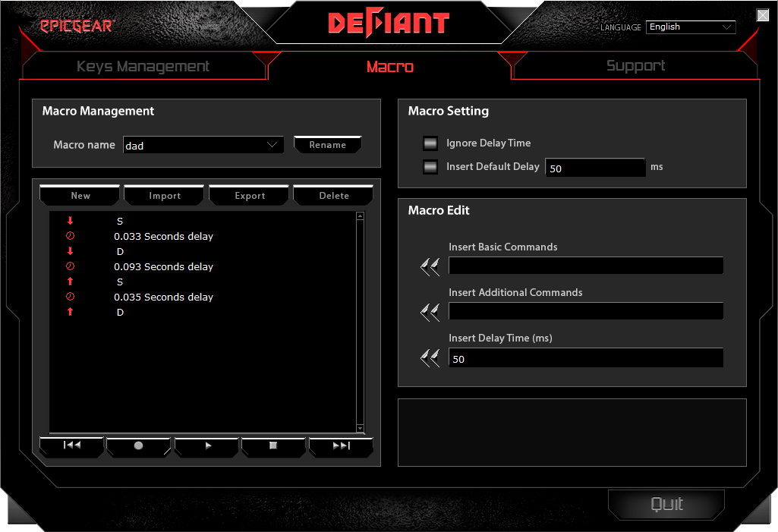Click the Insert Delay Time field
This screenshot has width=778, height=532.
pyautogui.click(x=585, y=357)
